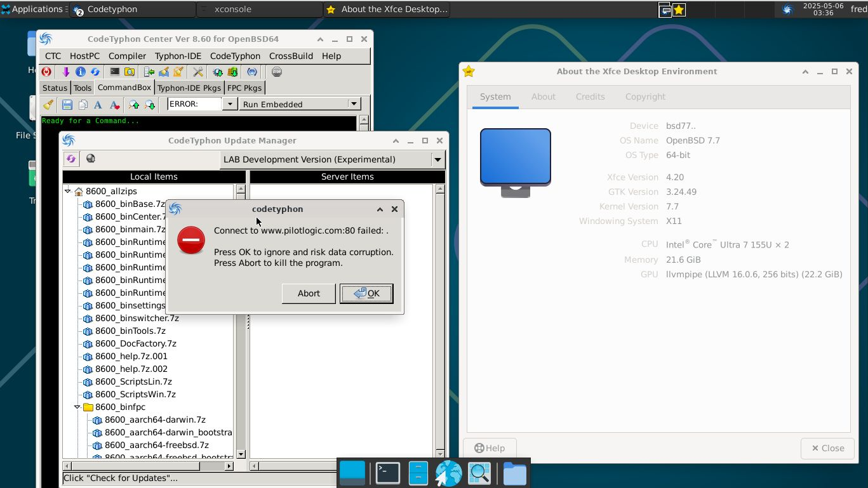Click the folder search toolbar icon

tap(130, 72)
